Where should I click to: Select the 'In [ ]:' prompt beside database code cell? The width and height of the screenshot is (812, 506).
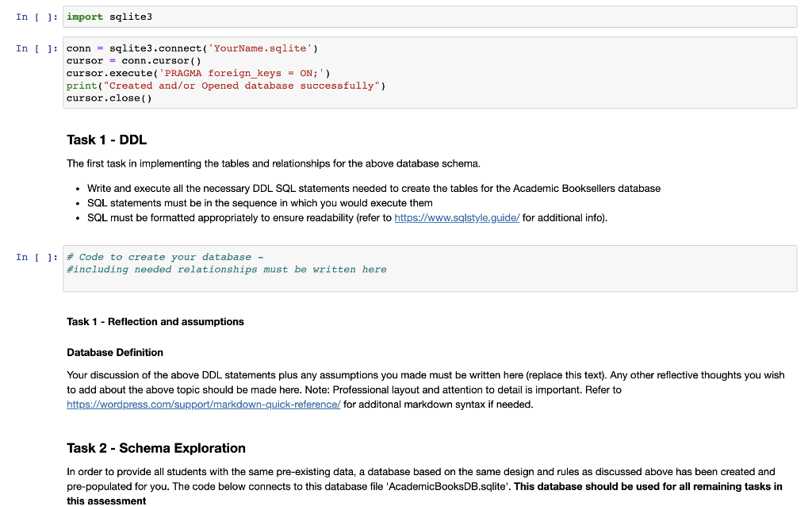(36, 257)
